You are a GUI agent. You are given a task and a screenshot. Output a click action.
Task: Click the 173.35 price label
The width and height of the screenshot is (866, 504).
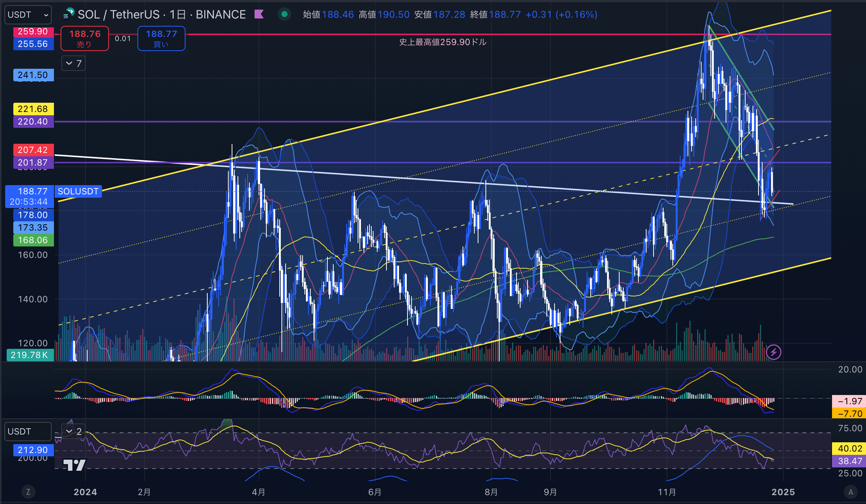click(x=33, y=228)
